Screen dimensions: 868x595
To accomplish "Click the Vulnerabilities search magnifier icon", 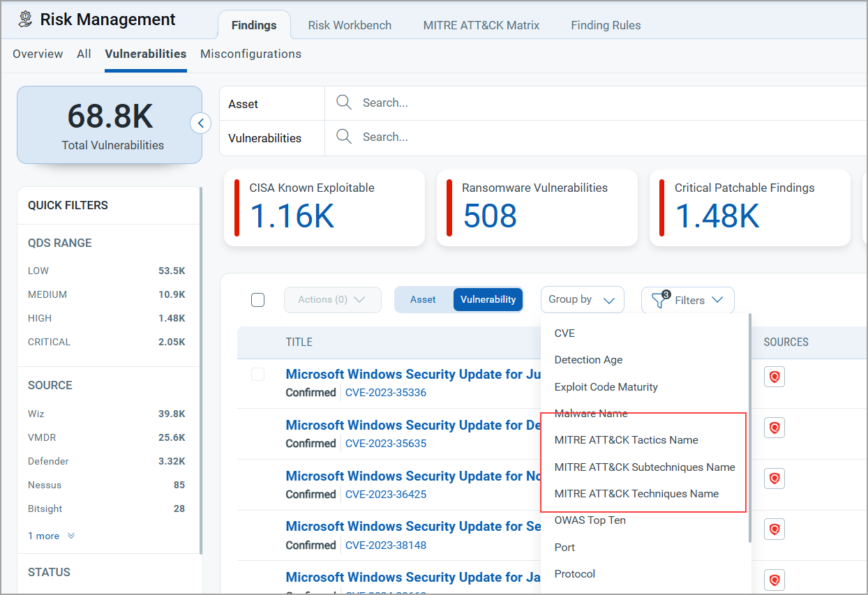I will pyautogui.click(x=343, y=137).
